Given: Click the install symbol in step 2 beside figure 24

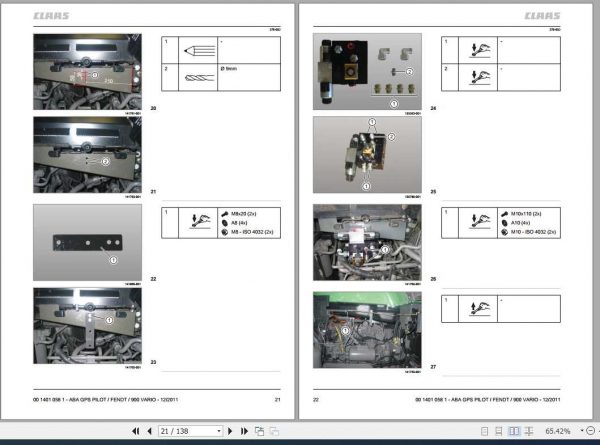Looking at the screenshot, I should [478, 78].
